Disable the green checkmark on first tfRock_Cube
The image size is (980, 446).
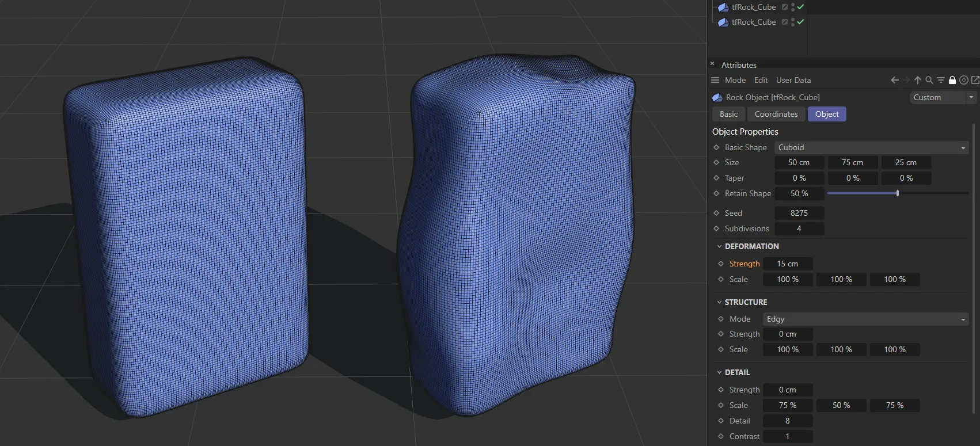pyautogui.click(x=800, y=7)
